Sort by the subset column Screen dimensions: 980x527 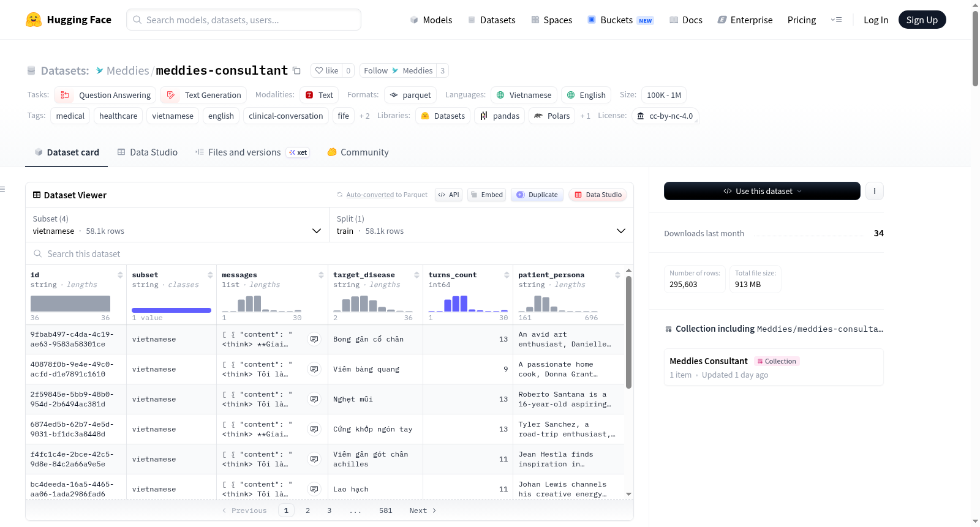pyautogui.click(x=210, y=275)
